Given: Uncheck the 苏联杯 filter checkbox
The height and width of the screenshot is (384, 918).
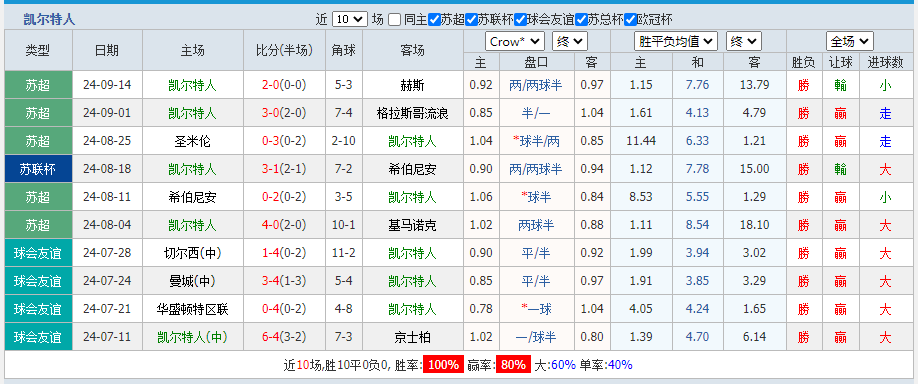Looking at the screenshot, I should tap(472, 19).
